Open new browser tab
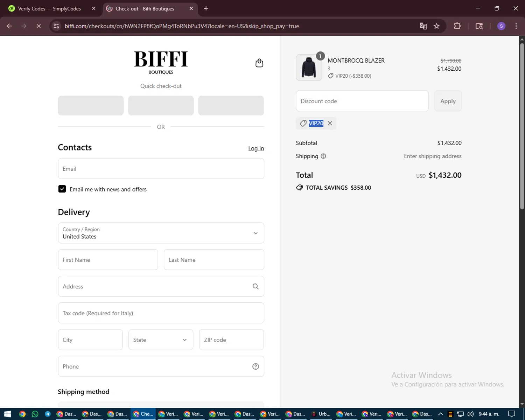 click(x=206, y=8)
